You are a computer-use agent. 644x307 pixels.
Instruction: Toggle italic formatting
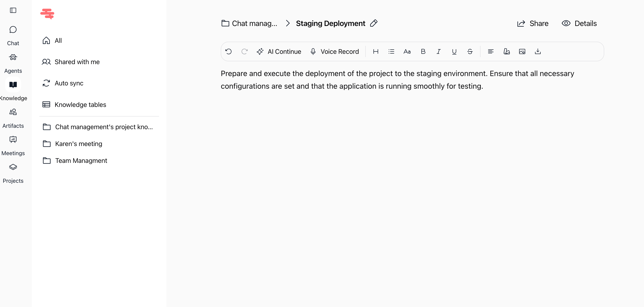[438, 51]
